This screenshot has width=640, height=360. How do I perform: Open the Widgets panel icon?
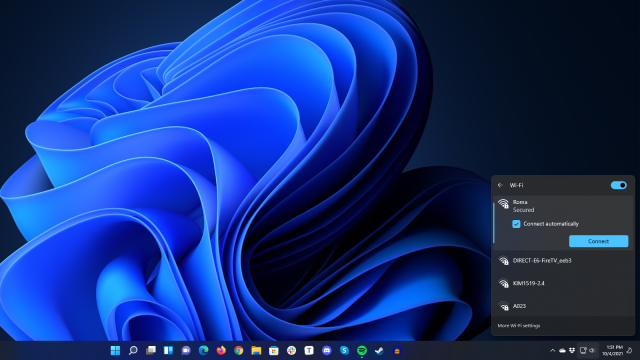tap(168, 350)
